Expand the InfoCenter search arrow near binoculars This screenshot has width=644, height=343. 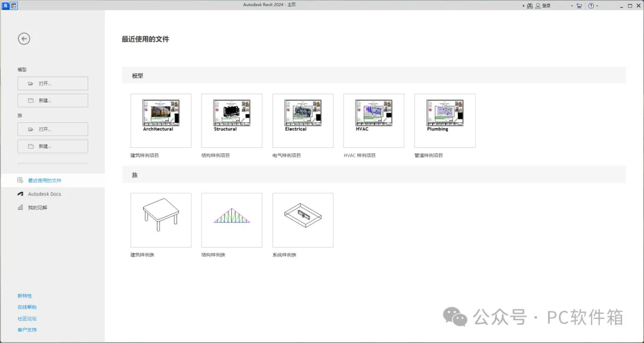coord(524,6)
